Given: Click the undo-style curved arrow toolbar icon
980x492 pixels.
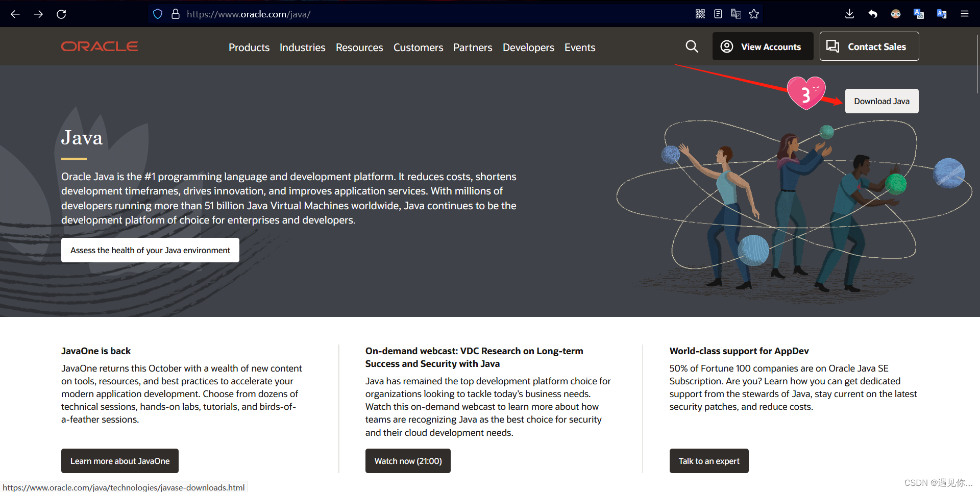Looking at the screenshot, I should point(873,14).
